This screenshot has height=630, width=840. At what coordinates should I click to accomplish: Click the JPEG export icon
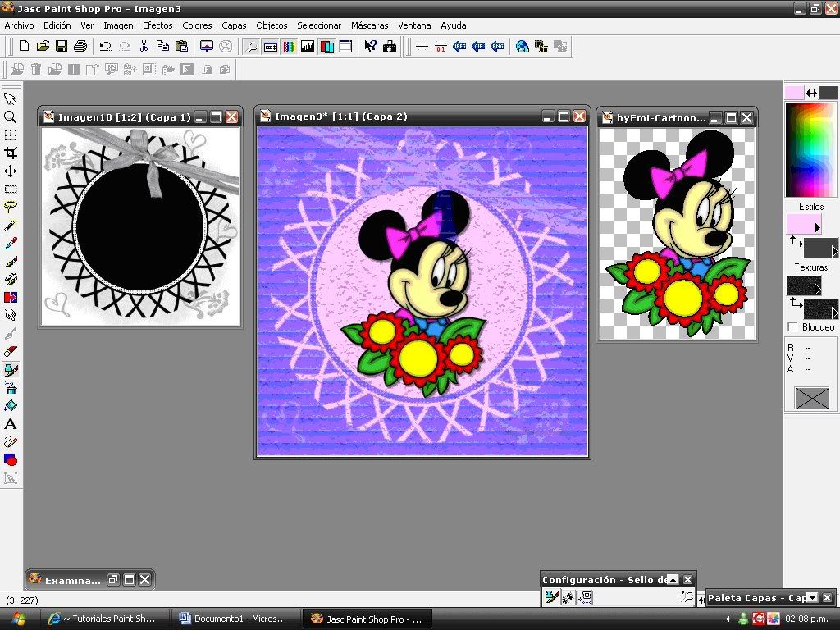tap(459, 47)
